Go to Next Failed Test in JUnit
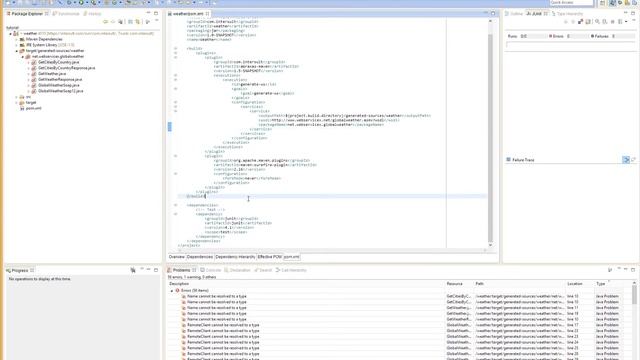Viewport: 640px width, 360px height. (x=566, y=22)
